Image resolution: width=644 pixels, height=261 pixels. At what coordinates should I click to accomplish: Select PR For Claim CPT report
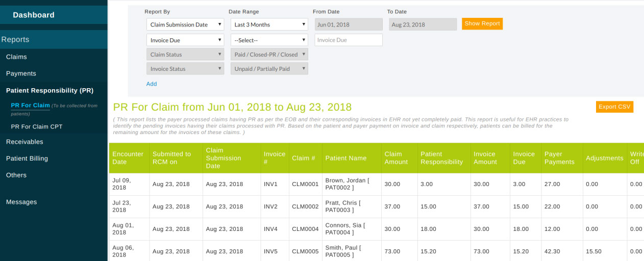pyautogui.click(x=36, y=127)
